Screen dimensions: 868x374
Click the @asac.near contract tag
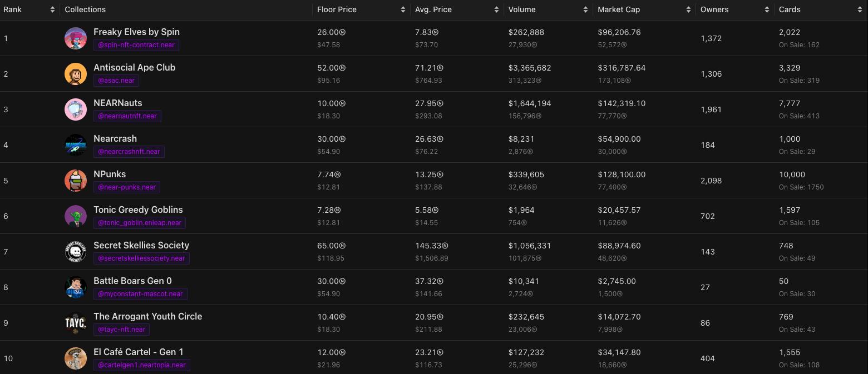[x=116, y=81]
